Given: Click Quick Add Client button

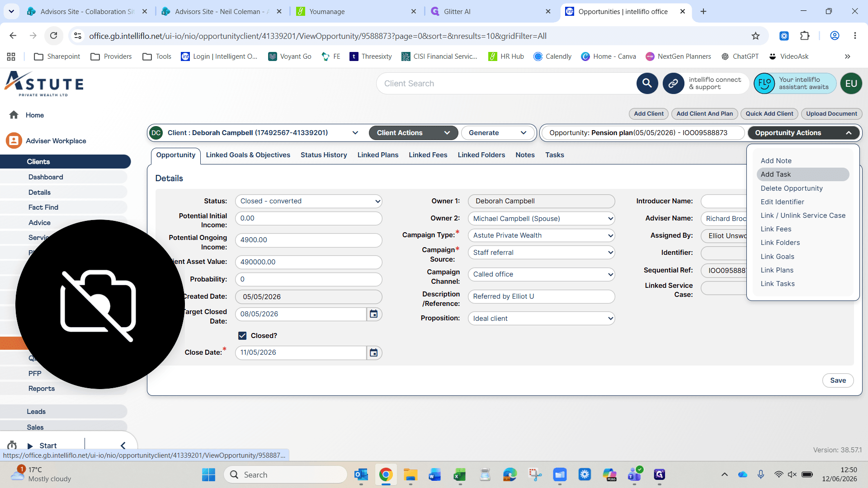Looking at the screenshot, I should tap(769, 114).
